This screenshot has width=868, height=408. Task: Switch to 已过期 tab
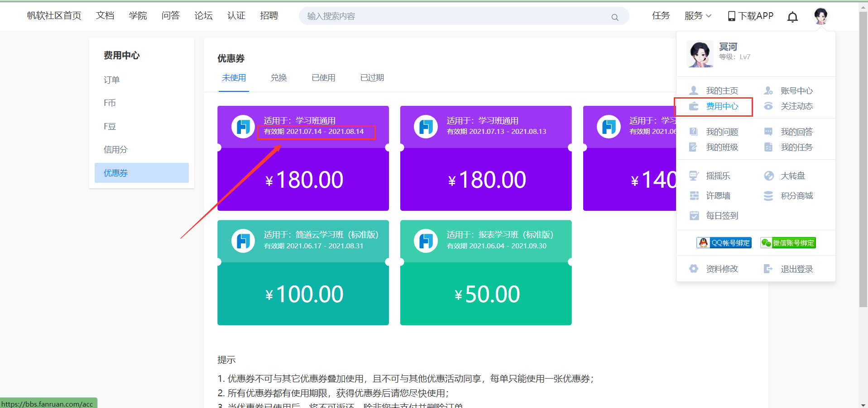(372, 78)
